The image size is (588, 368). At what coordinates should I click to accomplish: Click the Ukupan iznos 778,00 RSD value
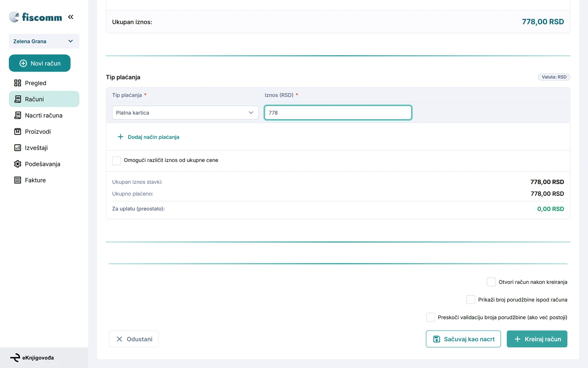543,22
